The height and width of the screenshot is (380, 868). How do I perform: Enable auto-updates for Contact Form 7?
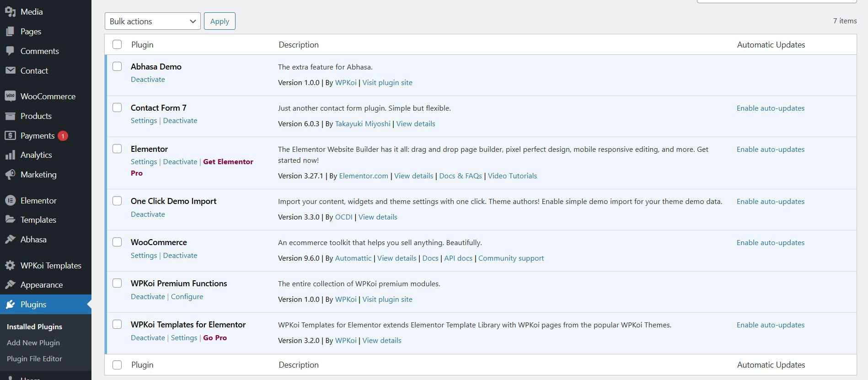[x=771, y=108]
